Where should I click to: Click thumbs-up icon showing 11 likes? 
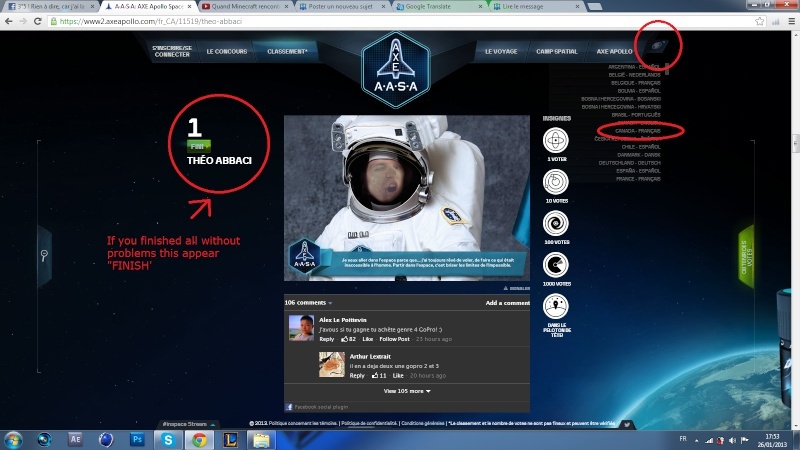point(375,376)
